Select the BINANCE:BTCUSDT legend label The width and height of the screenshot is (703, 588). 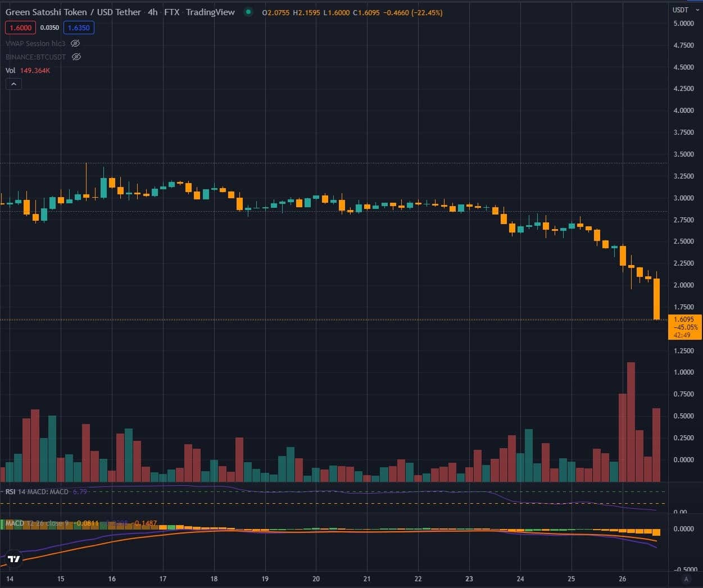point(35,57)
